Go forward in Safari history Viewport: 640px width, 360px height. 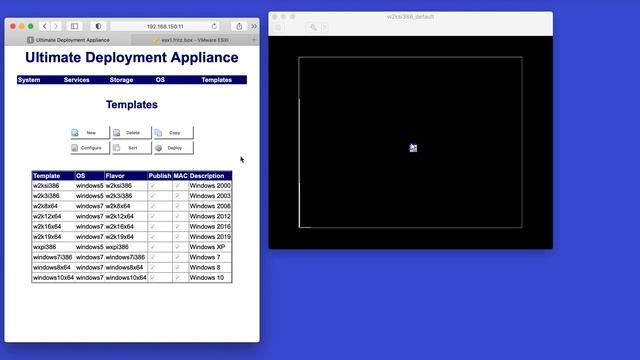tap(56, 26)
